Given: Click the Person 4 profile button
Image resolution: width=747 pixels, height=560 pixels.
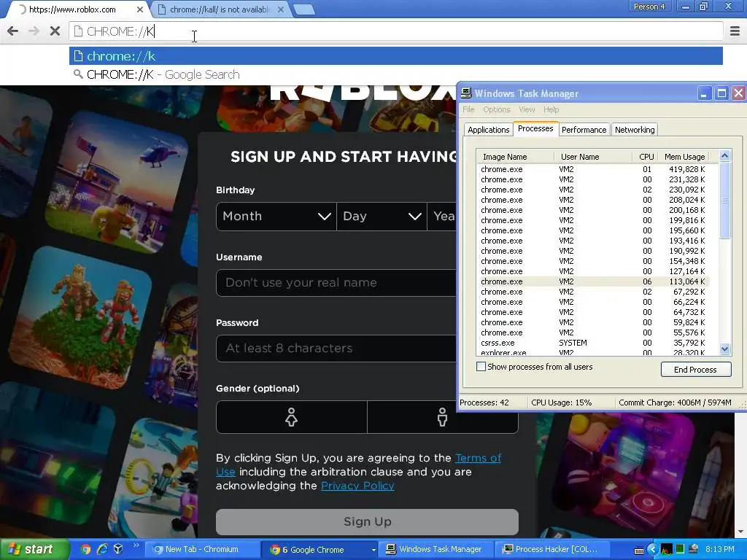Looking at the screenshot, I should point(649,7).
